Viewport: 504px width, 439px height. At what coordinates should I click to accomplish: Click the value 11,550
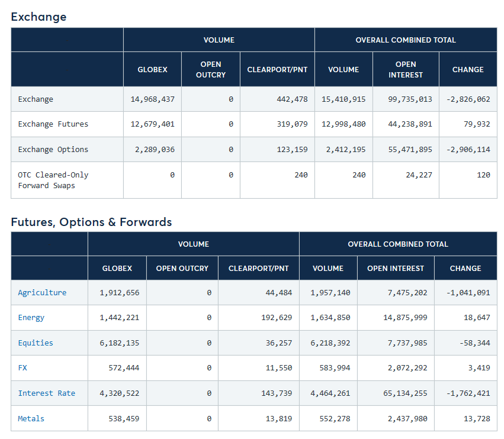(279, 367)
